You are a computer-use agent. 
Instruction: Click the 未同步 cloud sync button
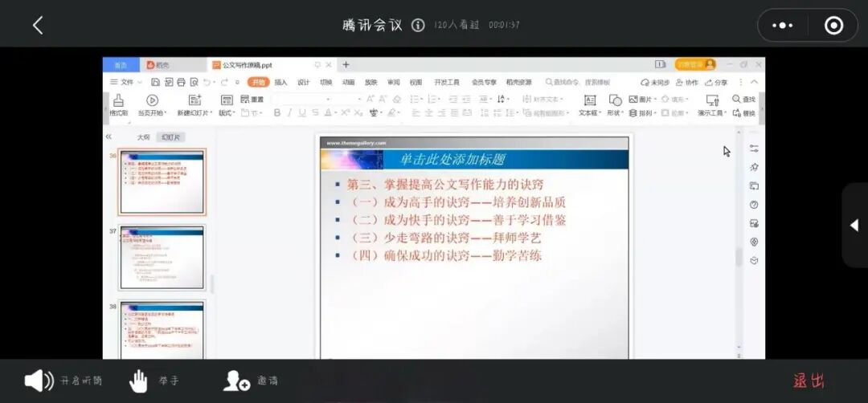pyautogui.click(x=655, y=83)
